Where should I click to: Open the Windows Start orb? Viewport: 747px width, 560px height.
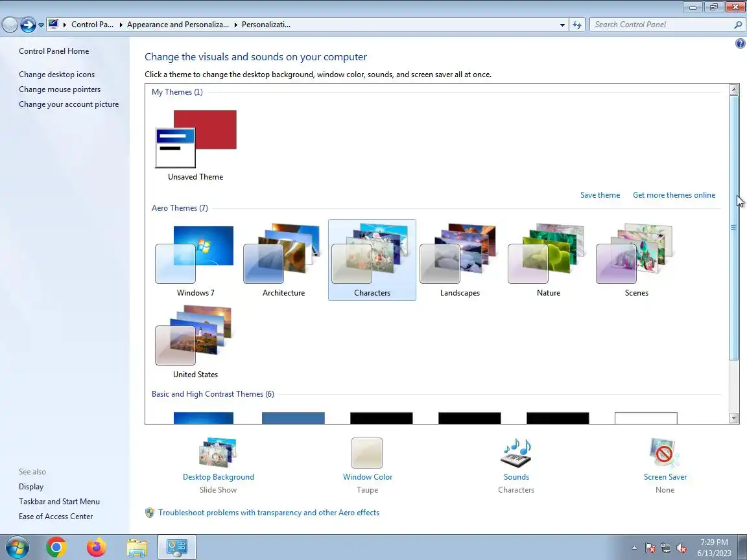pos(17,547)
